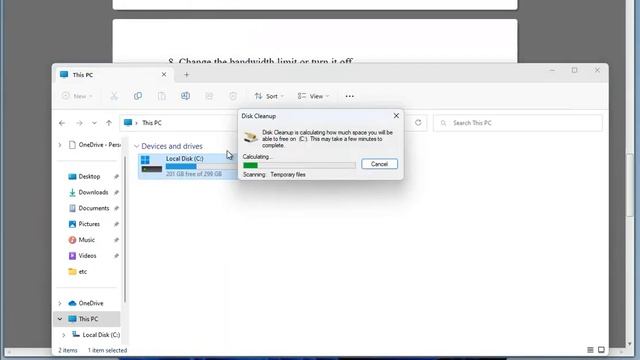Expand the OneDrive tree node
This screenshot has height=360, width=640.
coord(60,303)
